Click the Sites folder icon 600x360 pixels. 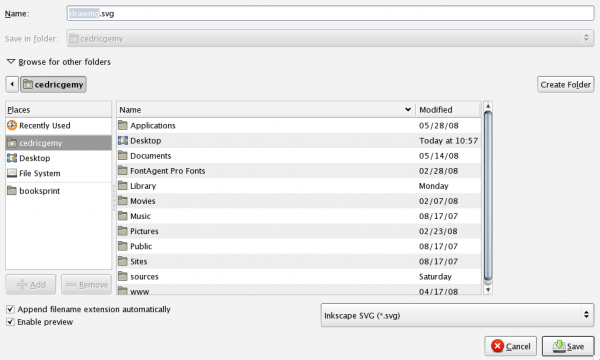(122, 261)
